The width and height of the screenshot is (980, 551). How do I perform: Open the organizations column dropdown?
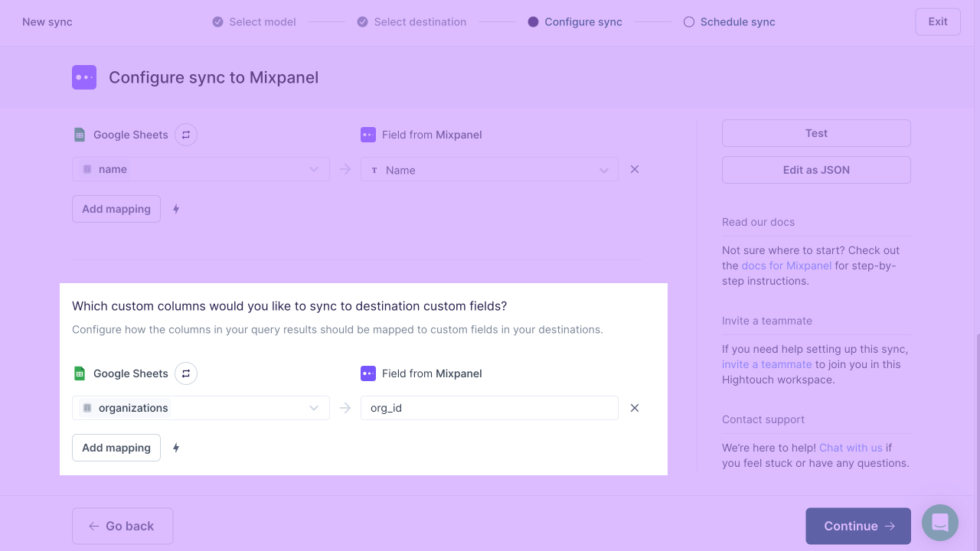click(201, 408)
